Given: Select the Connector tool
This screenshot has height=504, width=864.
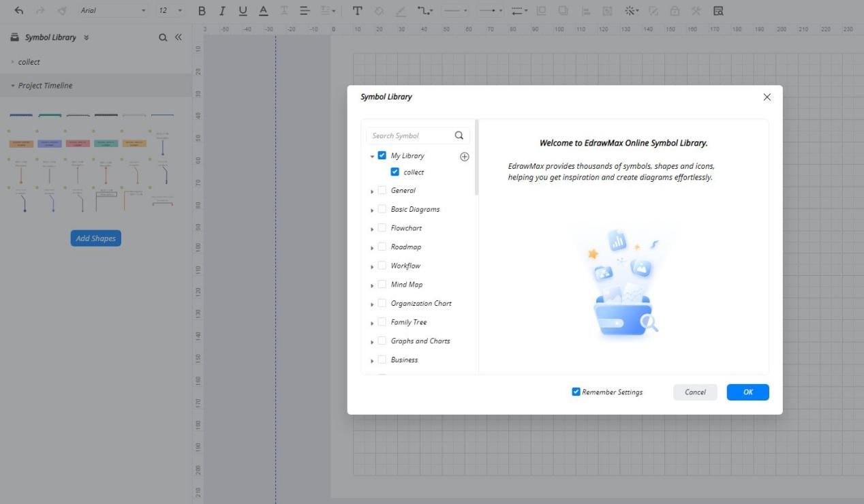Looking at the screenshot, I should 425,11.
